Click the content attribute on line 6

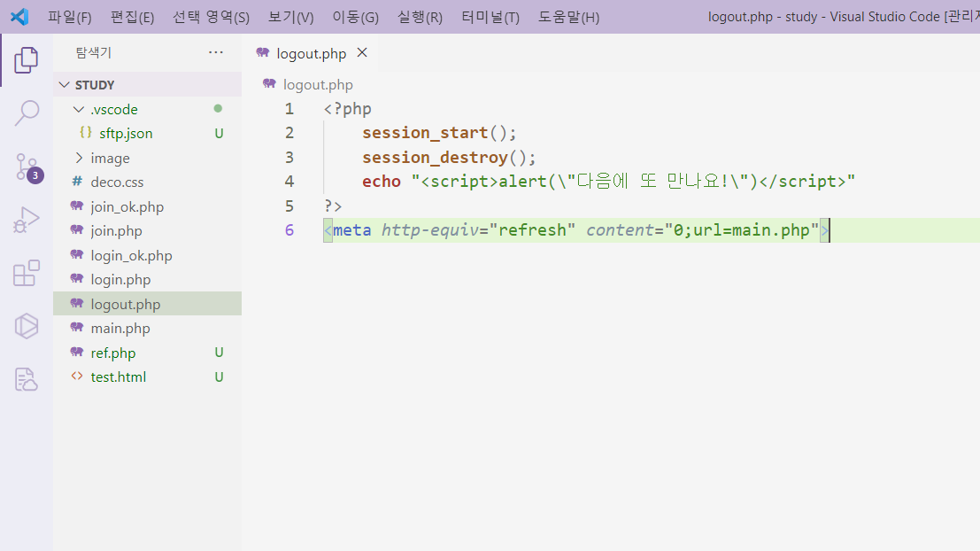[x=620, y=230]
